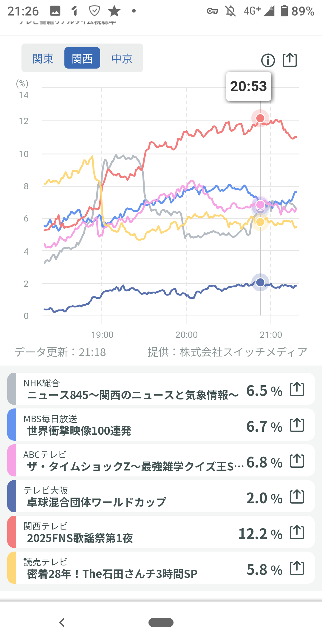322x644 pixels.
Task: Open the chart info icon
Action: tap(268, 60)
